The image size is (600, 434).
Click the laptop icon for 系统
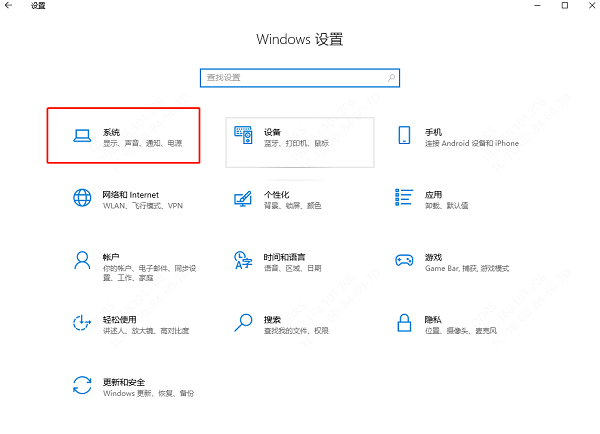82,136
